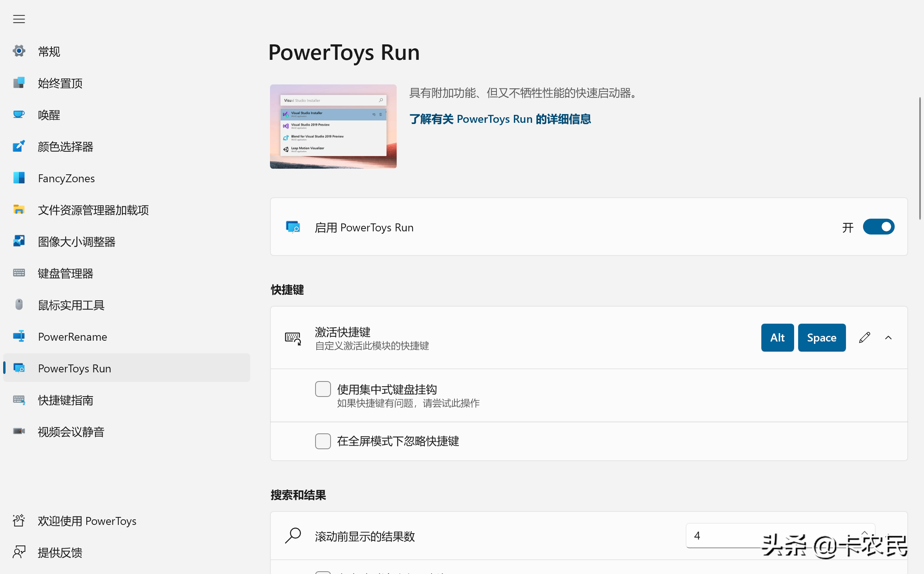Viewport: 924px width, 574px height.
Task: Open 颜色选择器 settings page
Action: coord(127,146)
